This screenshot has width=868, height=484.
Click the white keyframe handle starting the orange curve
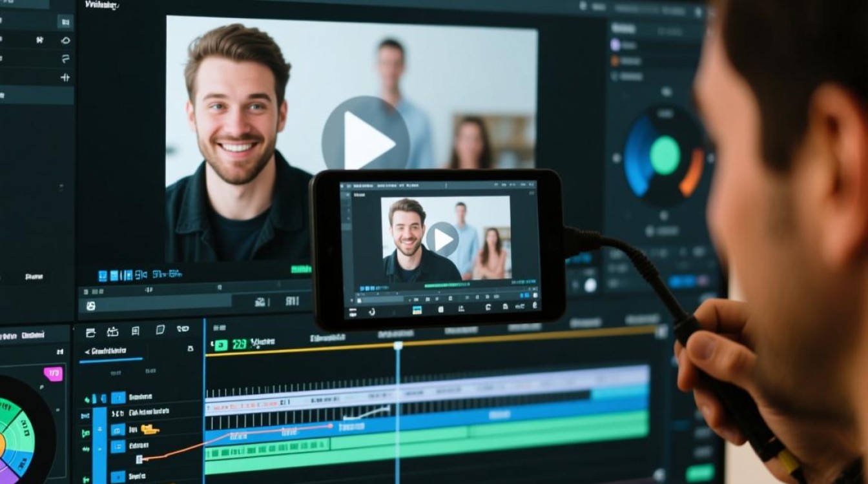click(x=139, y=459)
